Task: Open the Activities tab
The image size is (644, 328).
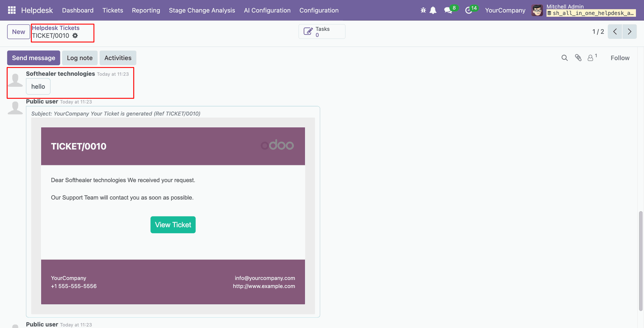Action: (118, 58)
